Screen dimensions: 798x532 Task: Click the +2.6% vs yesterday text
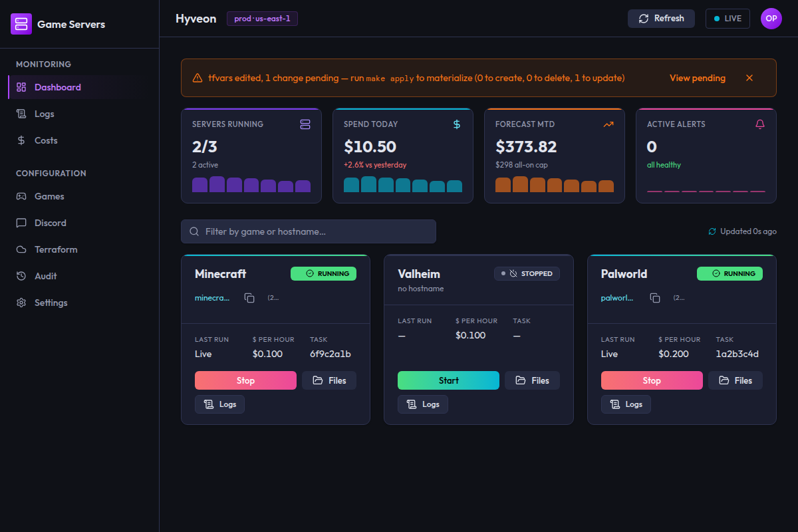[x=375, y=165]
